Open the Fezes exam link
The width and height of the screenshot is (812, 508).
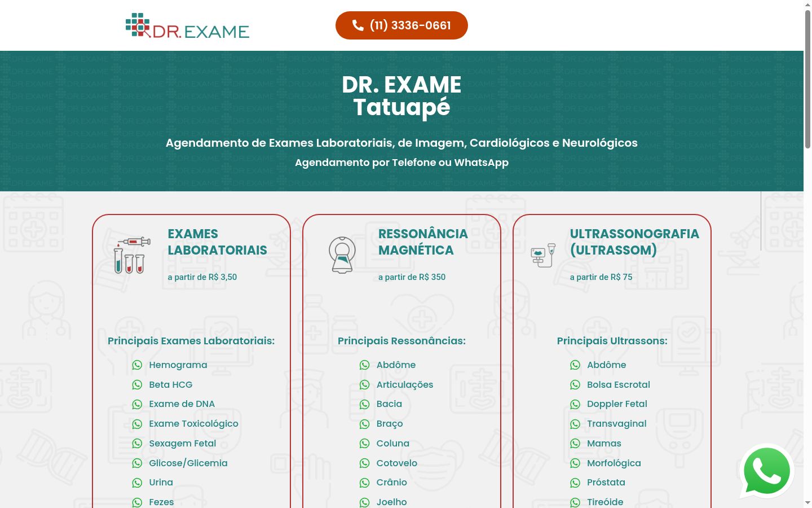[x=161, y=502]
